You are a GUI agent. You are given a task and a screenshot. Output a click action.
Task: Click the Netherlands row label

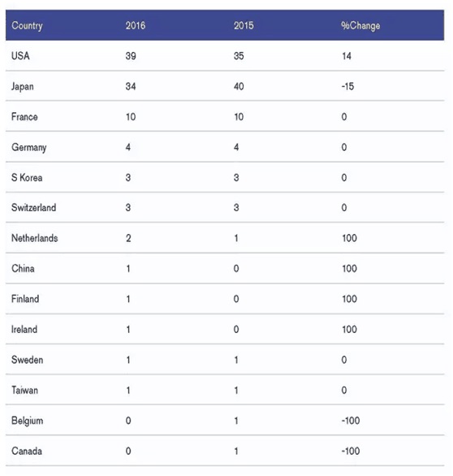tap(34, 238)
